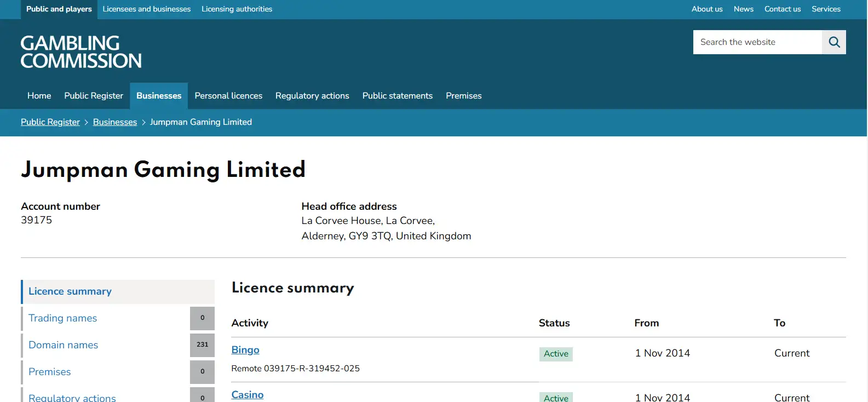Click the Current value in the Bingo row
The image size is (868, 402).
pyautogui.click(x=792, y=353)
